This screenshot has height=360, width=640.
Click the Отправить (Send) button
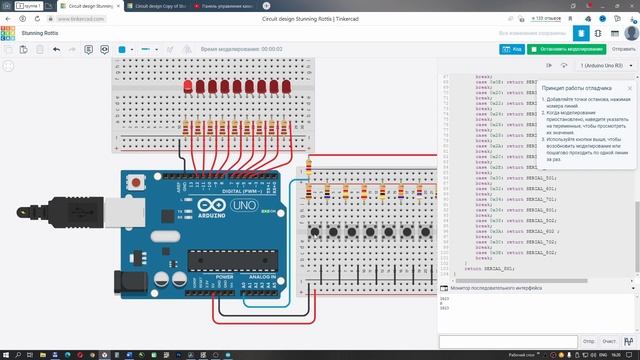623,49
